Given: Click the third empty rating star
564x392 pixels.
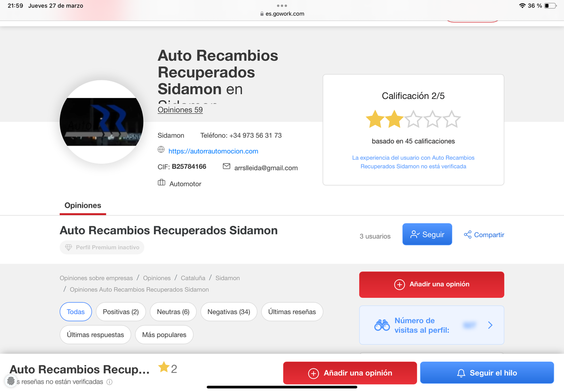Looking at the screenshot, I should (x=413, y=119).
